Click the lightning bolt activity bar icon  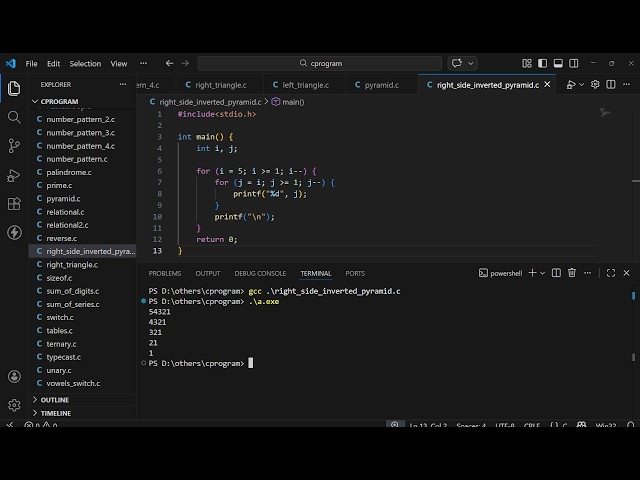click(14, 232)
